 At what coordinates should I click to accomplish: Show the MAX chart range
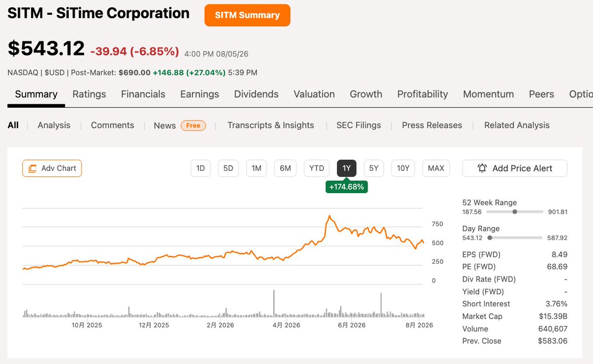click(x=436, y=168)
